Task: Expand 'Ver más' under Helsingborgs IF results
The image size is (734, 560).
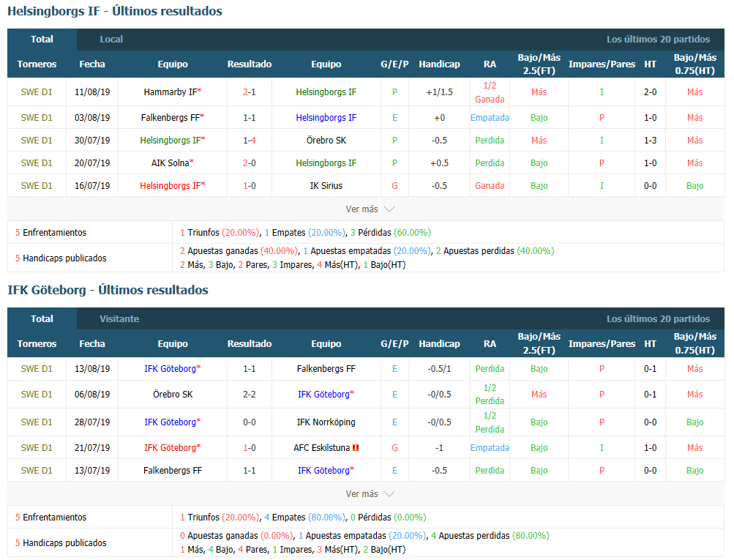Action: (370, 209)
